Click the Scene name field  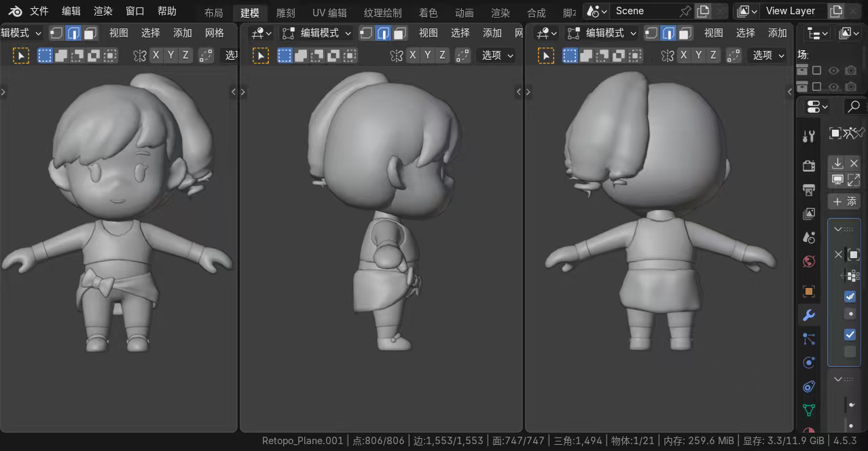pos(645,12)
